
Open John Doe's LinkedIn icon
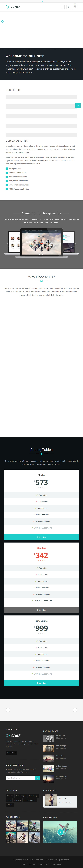click(x=70, y=802)
